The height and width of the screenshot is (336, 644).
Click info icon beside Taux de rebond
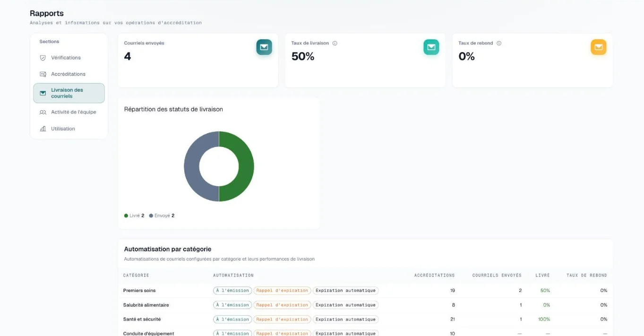tap(499, 43)
